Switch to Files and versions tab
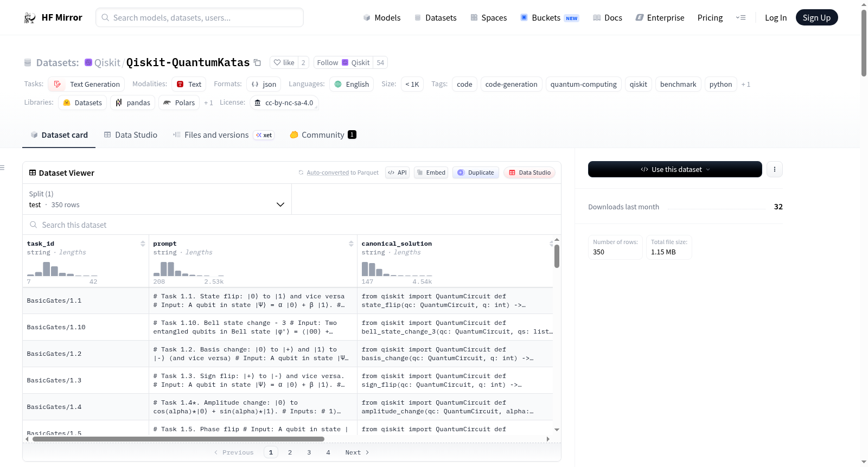 point(223,135)
